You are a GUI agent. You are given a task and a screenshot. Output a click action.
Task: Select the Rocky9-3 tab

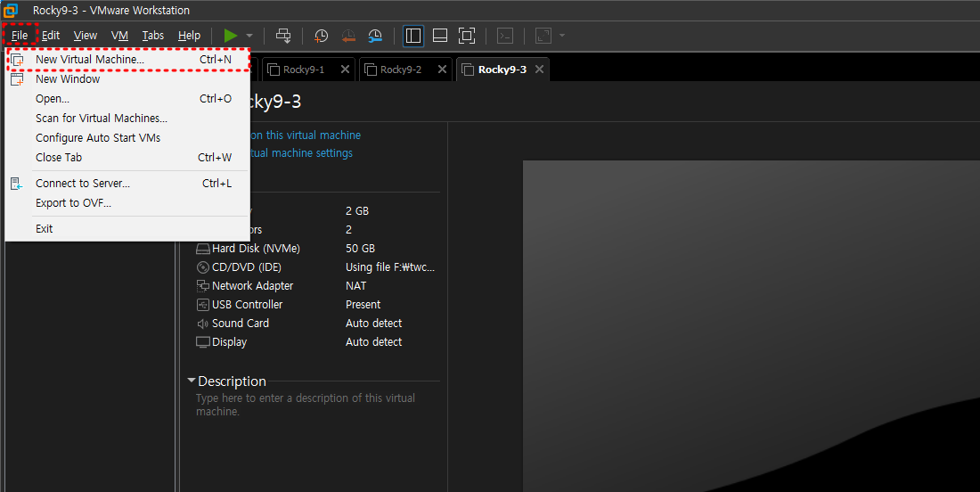tap(502, 70)
